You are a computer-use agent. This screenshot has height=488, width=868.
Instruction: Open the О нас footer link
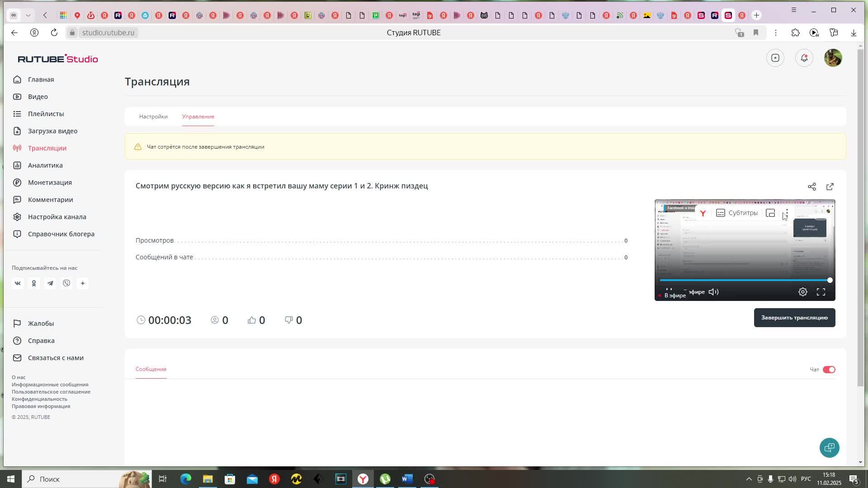coord(19,377)
